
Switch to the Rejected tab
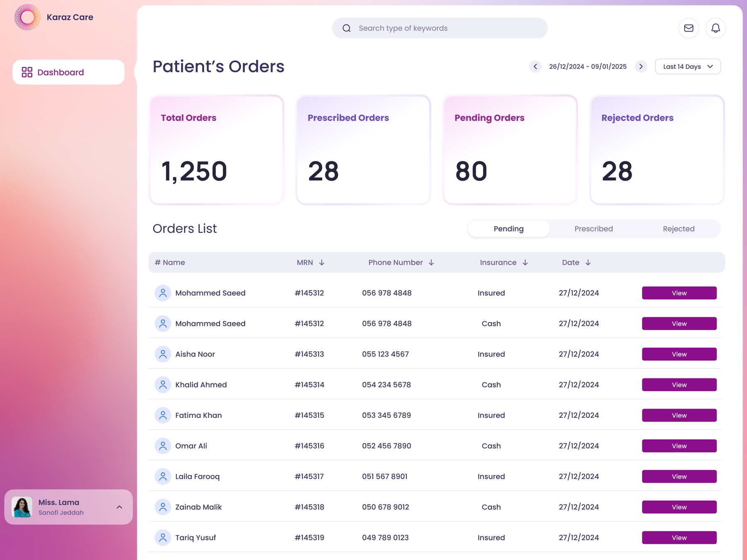679,229
